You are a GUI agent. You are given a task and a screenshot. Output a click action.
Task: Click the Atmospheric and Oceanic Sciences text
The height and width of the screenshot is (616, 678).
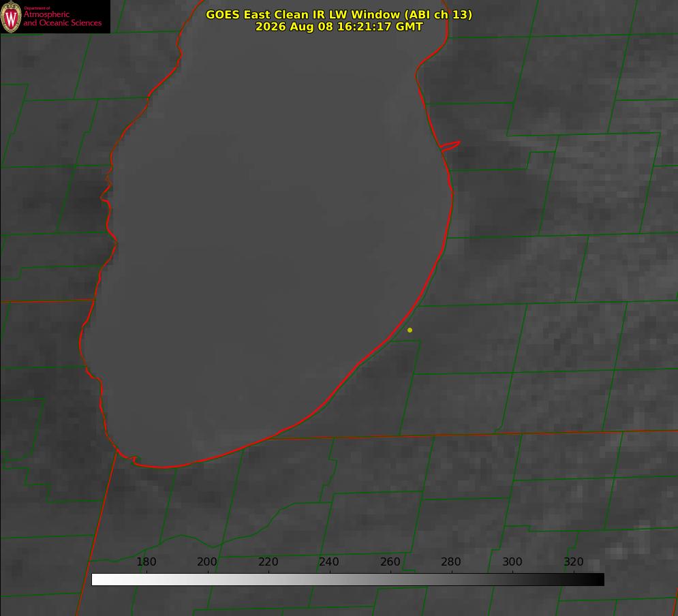[x=62, y=18]
